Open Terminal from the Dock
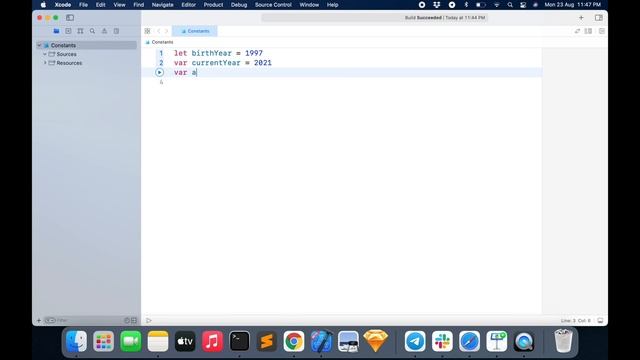 pyautogui.click(x=239, y=341)
